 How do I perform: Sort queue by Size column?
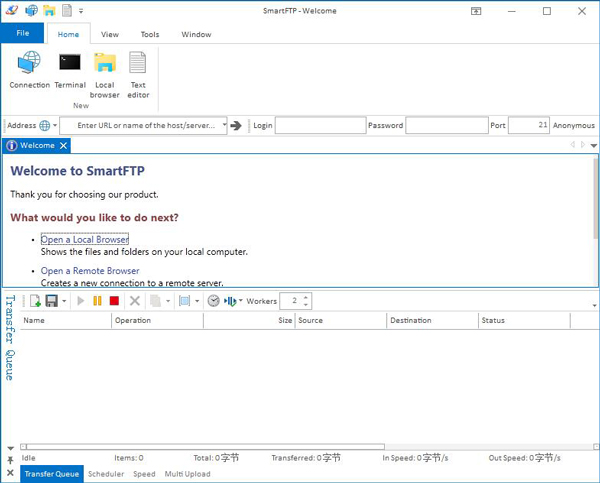[x=249, y=320]
